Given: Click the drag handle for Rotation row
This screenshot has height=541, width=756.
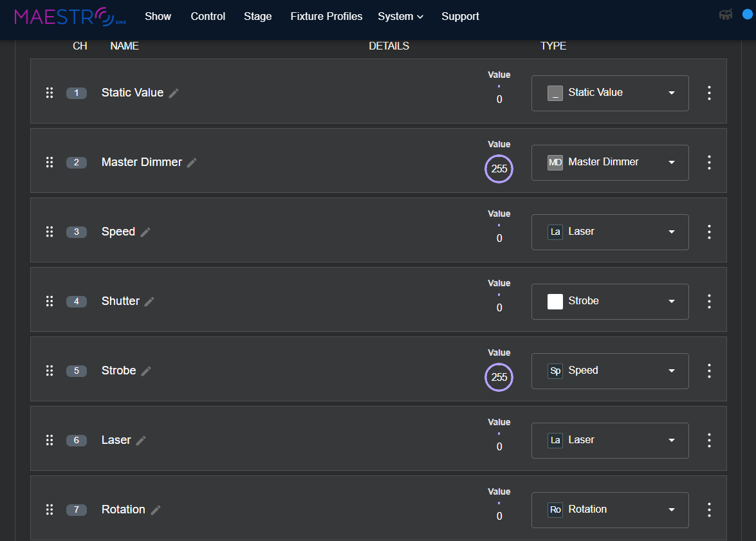Looking at the screenshot, I should tap(49, 509).
